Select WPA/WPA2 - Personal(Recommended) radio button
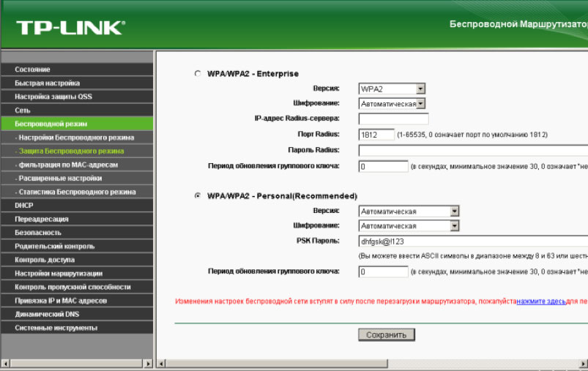588x371 pixels. coord(198,195)
